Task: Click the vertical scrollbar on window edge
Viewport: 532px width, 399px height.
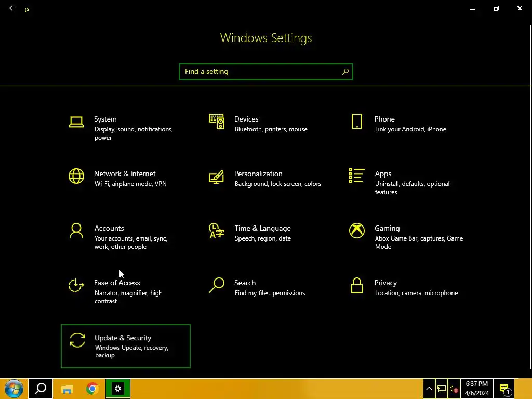Action: (530, 197)
